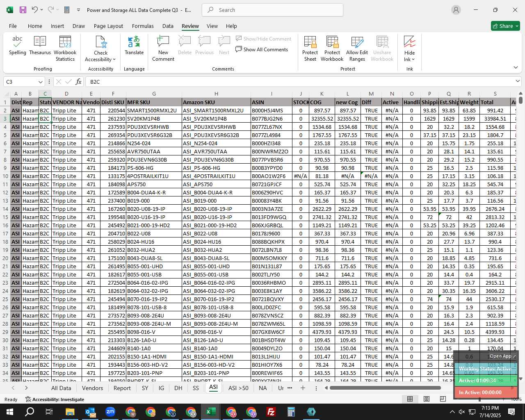The image size is (525, 420).
Task: Show hidden system tray icons
Action: pyautogui.click(x=452, y=412)
